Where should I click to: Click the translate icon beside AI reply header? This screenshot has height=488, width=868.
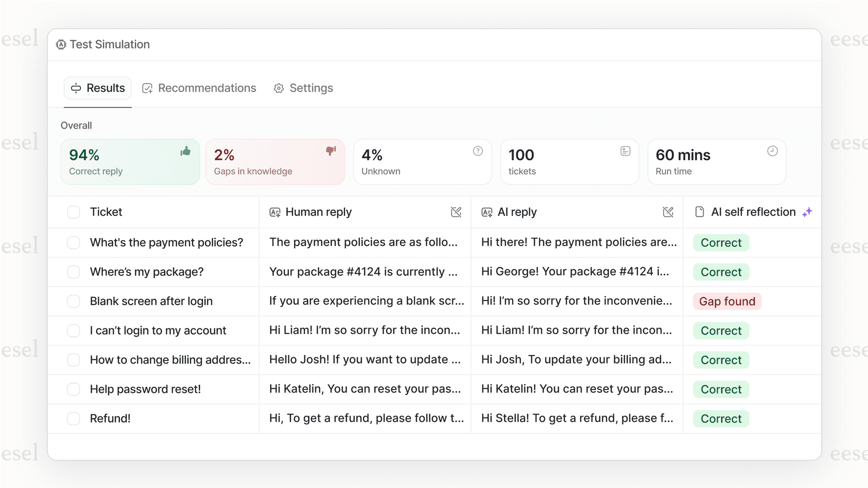click(486, 212)
